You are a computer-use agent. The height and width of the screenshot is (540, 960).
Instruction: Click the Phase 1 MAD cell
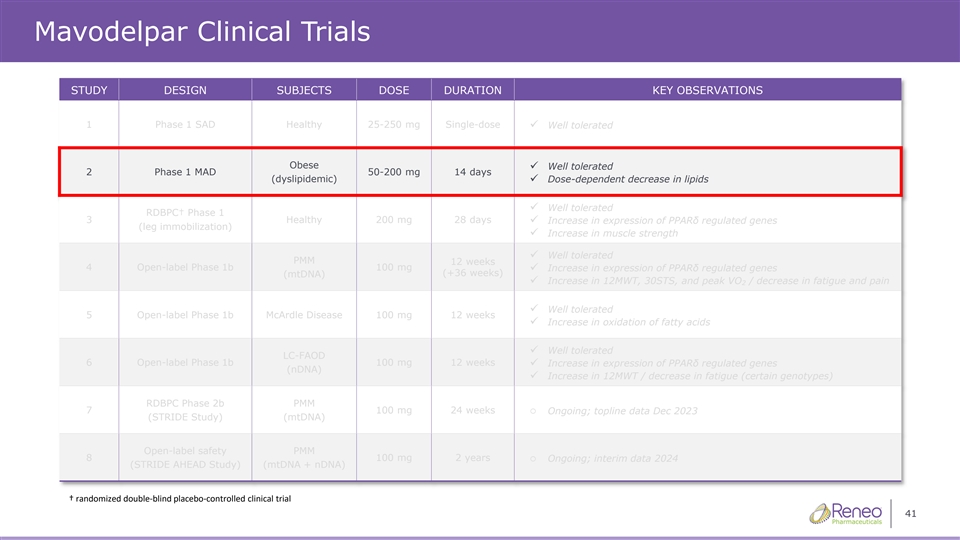coord(185,172)
